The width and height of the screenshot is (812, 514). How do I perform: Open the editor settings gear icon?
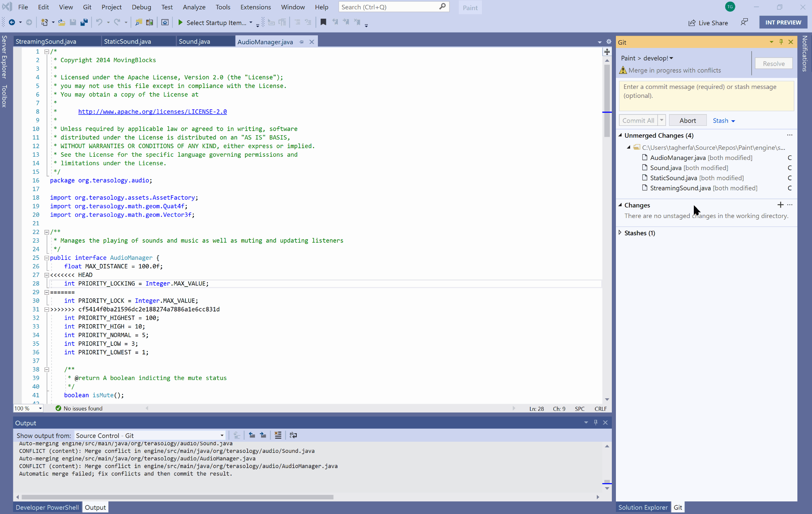click(x=609, y=41)
